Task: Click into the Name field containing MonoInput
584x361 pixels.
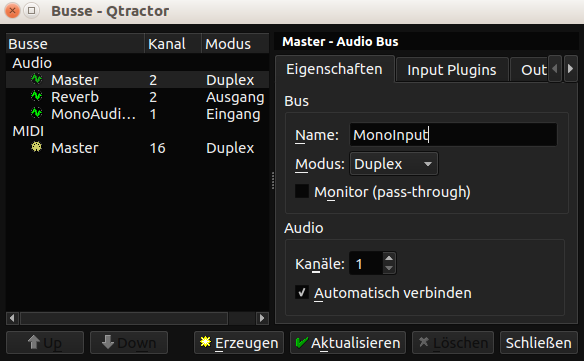Action: (453, 134)
